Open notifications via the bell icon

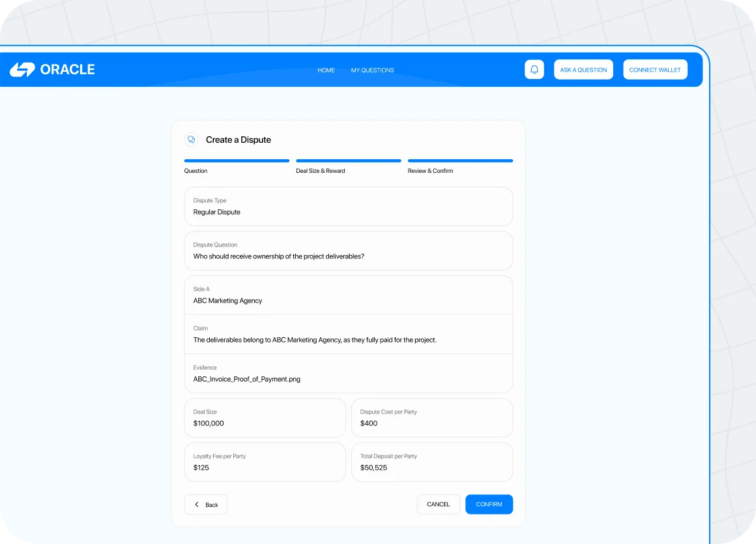534,70
